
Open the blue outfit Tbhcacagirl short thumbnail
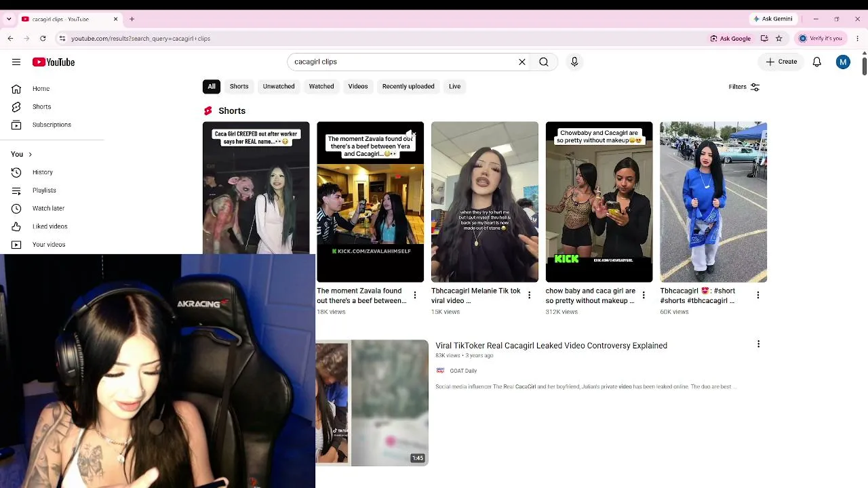(x=713, y=202)
